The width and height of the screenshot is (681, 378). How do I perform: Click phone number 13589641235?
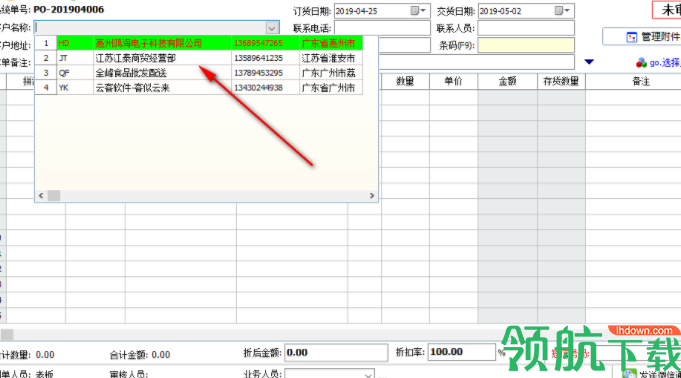(265, 58)
